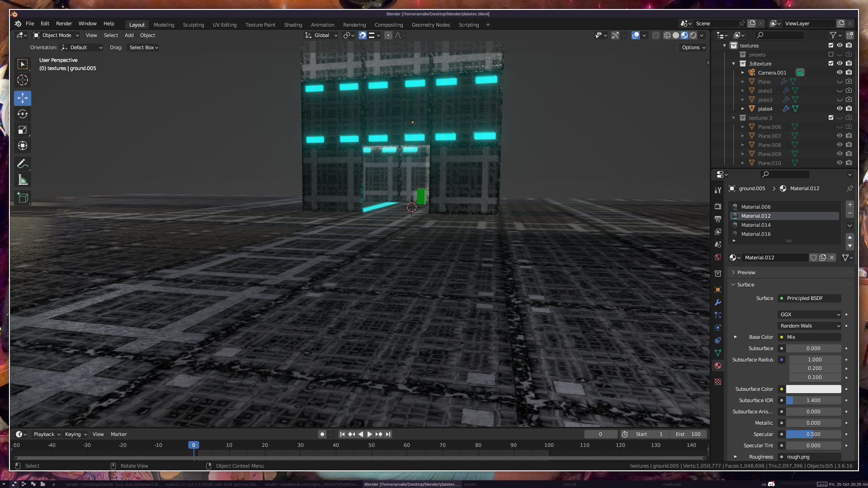
Task: Open the Object Mode dropdown
Action: pyautogui.click(x=56, y=35)
